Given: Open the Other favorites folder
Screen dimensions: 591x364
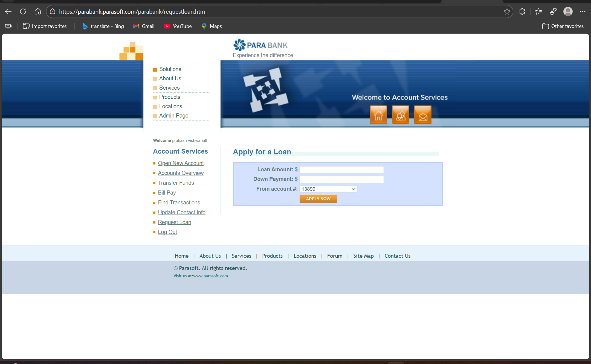Looking at the screenshot, I should (x=562, y=26).
